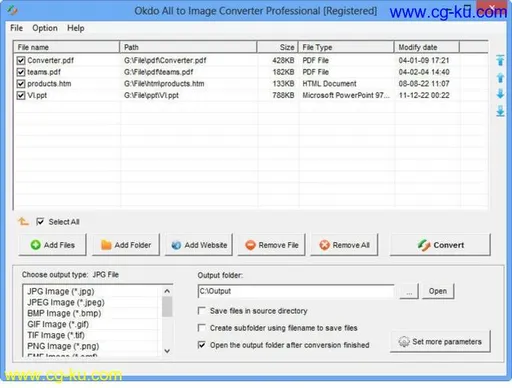
Task: Select the teams.pdf file name
Action: point(44,72)
